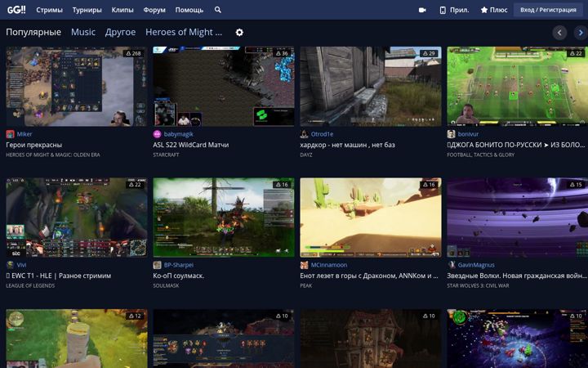The image size is (588, 368).
Task: Open football tactics stream thumbnail by bonivur
Action: pos(518,87)
